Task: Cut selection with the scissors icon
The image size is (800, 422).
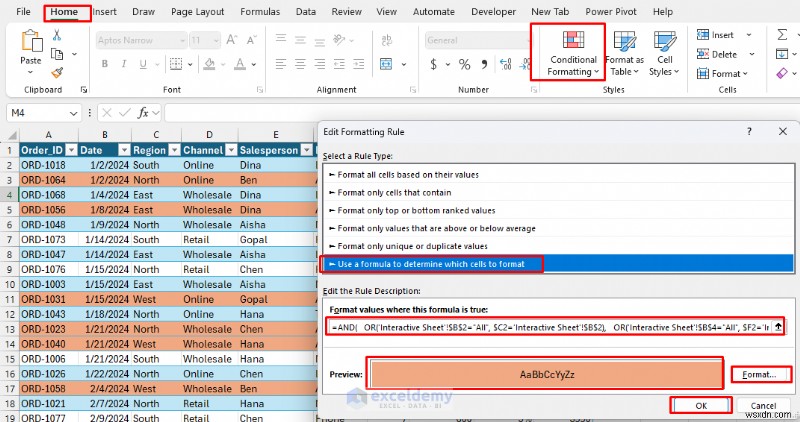Action: pos(57,35)
